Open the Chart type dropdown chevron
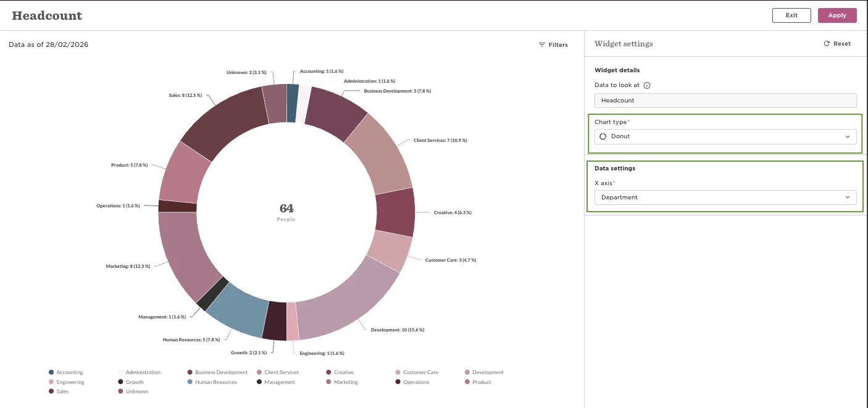This screenshot has height=408, width=868. pyautogui.click(x=847, y=136)
